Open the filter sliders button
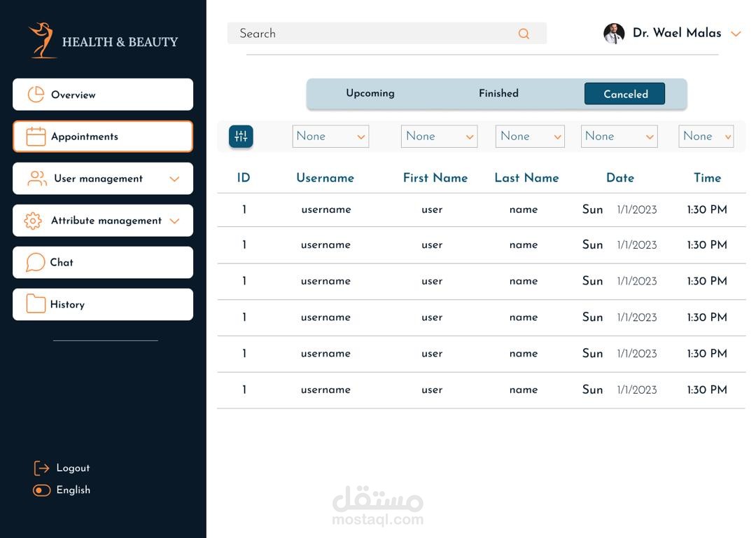This screenshot has width=756, height=538. tap(241, 137)
